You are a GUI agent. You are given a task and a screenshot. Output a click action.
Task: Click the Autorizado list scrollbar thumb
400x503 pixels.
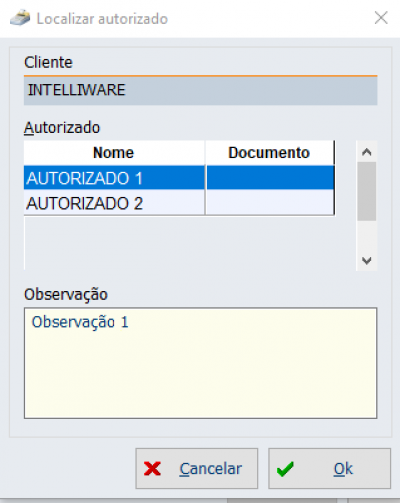coord(367,191)
